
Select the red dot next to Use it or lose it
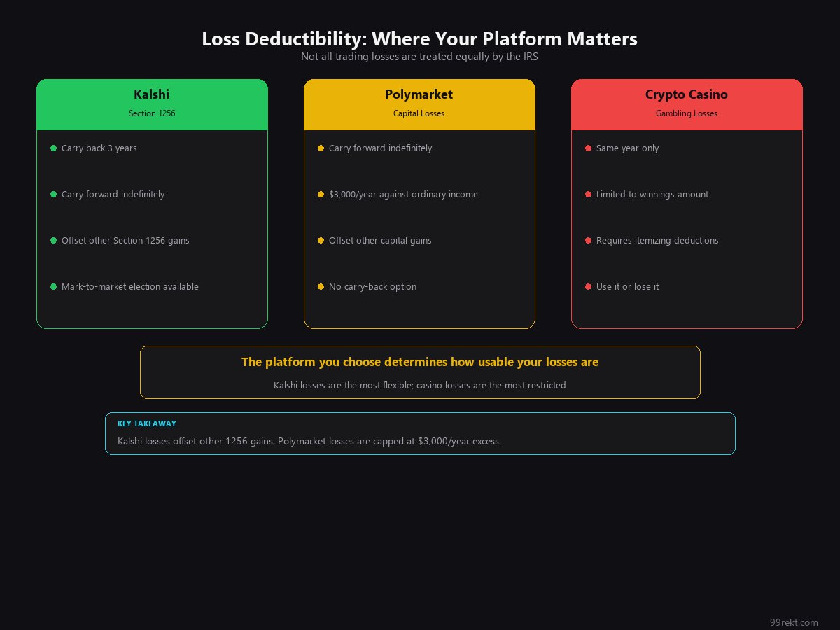pos(588,286)
